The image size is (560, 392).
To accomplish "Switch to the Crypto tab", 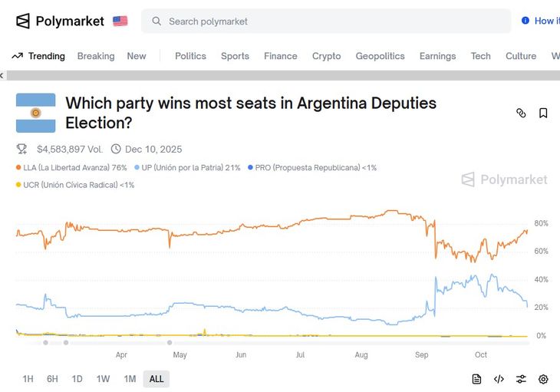I will tap(326, 56).
